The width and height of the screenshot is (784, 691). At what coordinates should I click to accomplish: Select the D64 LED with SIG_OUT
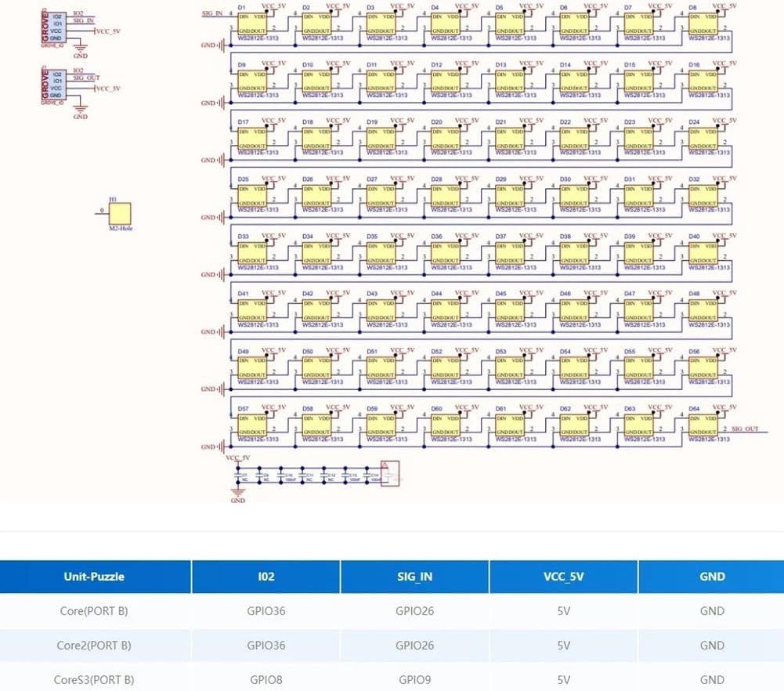point(703,425)
